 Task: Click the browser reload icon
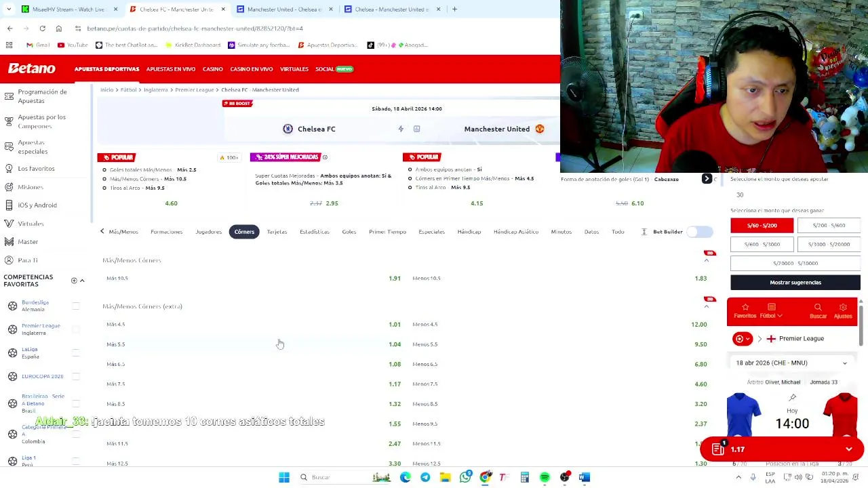click(42, 28)
